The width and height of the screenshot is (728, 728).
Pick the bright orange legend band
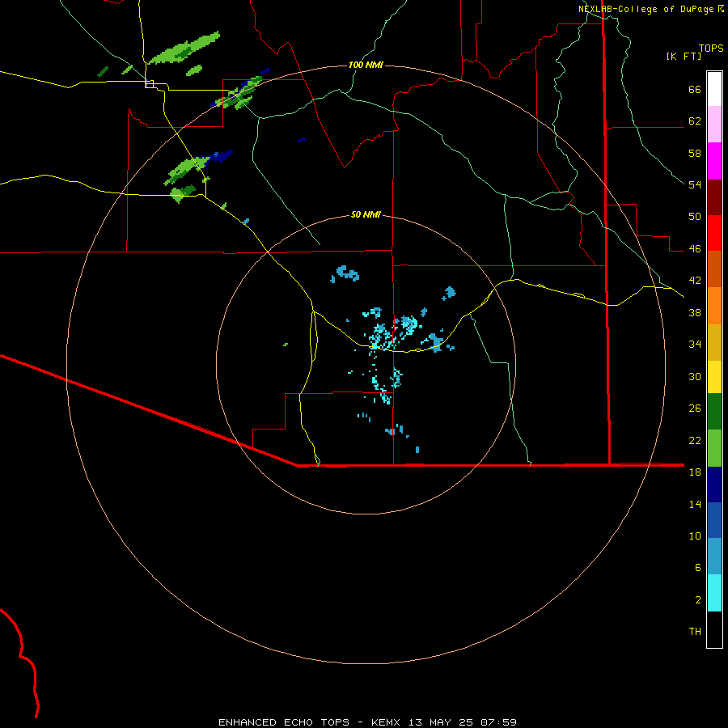click(714, 306)
